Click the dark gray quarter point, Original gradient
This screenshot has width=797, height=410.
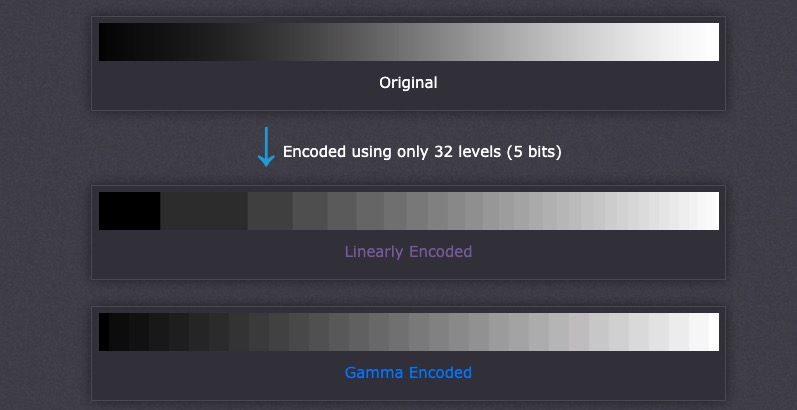click(254, 42)
